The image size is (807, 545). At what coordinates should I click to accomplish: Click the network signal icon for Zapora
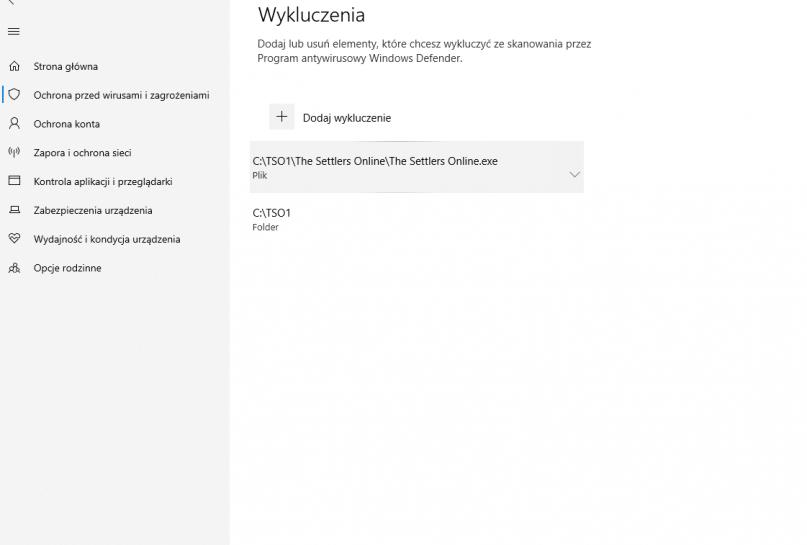tap(14, 153)
